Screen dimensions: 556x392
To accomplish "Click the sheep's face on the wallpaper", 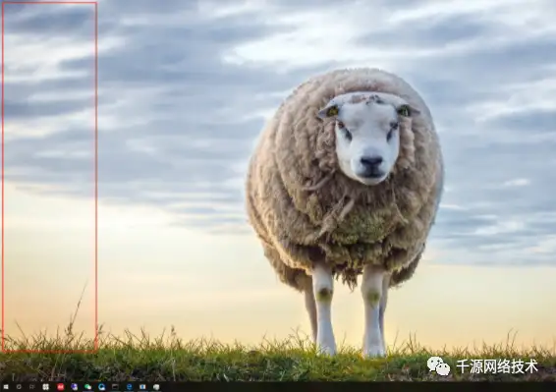I will pos(368,139).
